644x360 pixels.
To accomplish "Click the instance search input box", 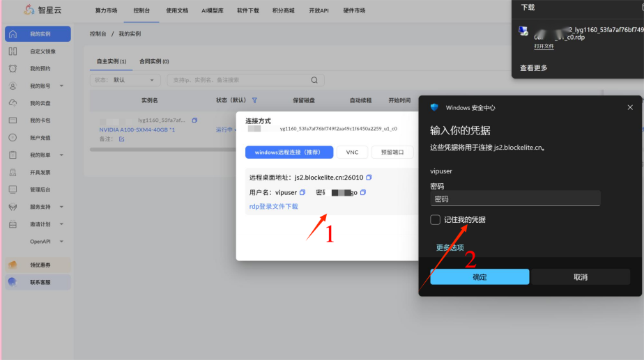I will tap(245, 80).
